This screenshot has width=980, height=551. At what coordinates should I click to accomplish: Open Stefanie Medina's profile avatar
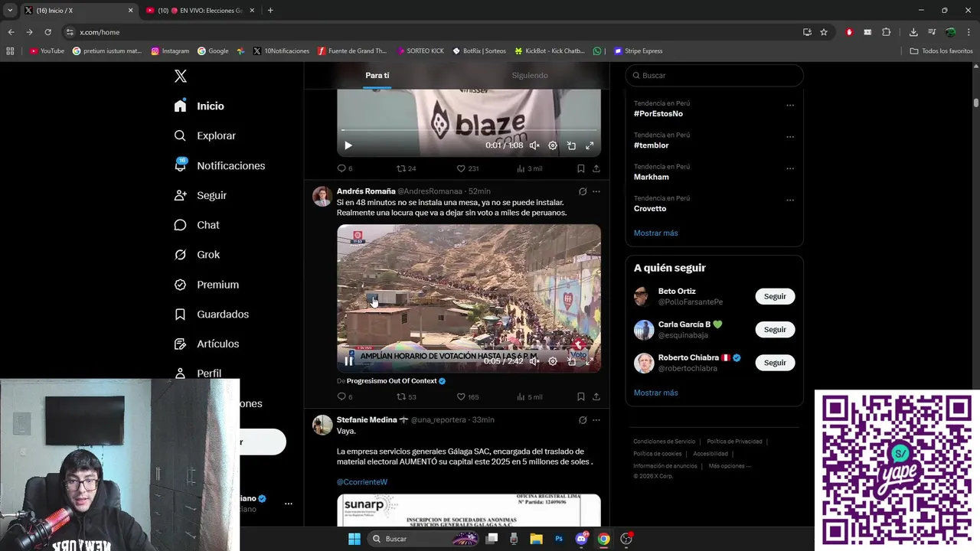click(322, 425)
